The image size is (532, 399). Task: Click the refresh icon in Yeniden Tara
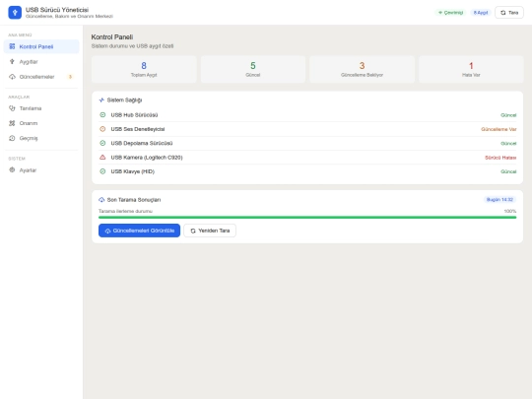point(193,231)
